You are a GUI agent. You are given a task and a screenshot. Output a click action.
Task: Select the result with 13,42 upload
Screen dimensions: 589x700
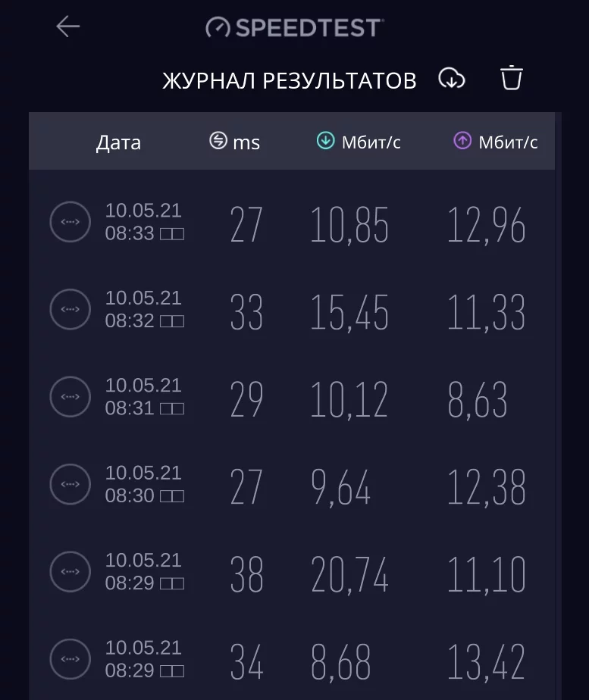point(486,662)
